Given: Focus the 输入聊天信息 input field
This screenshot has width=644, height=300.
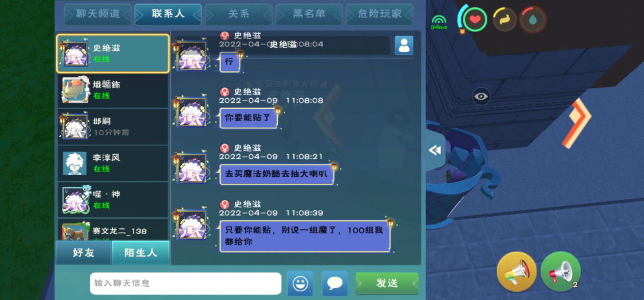Looking at the screenshot, I should click(186, 283).
